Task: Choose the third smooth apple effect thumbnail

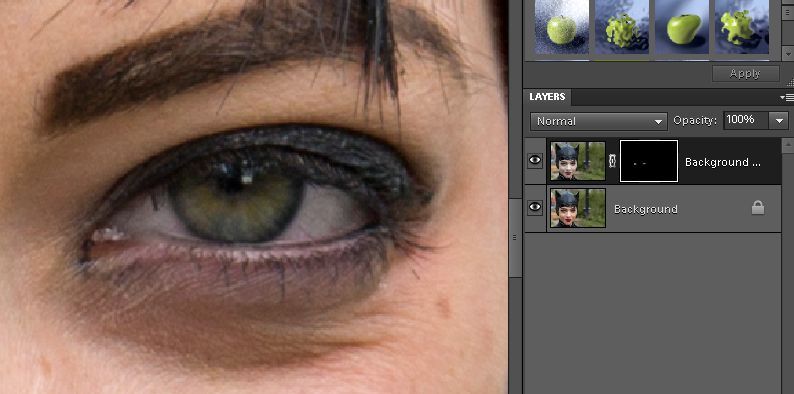Action: point(682,26)
